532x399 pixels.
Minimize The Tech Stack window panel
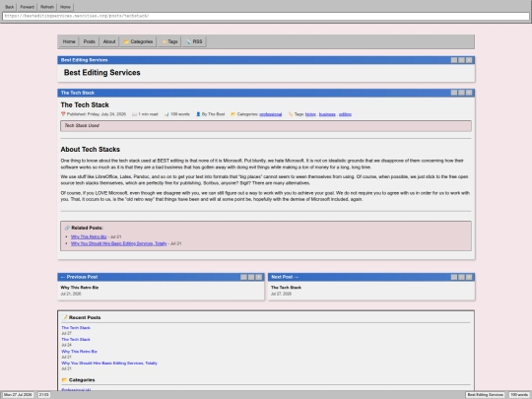click(x=454, y=93)
